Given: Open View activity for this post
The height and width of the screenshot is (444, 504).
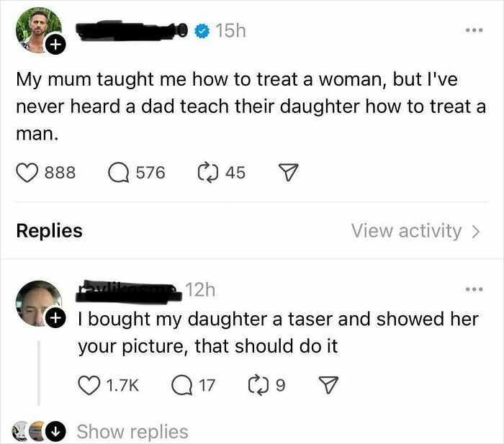Looking at the screenshot, I should [x=415, y=230].
